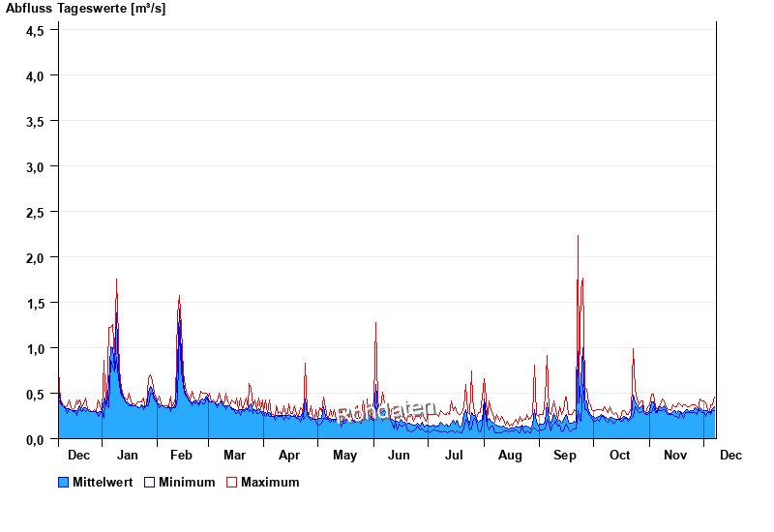The width and height of the screenshot is (774, 532).
Task: Select the Minimum legend label
Action: (x=187, y=482)
